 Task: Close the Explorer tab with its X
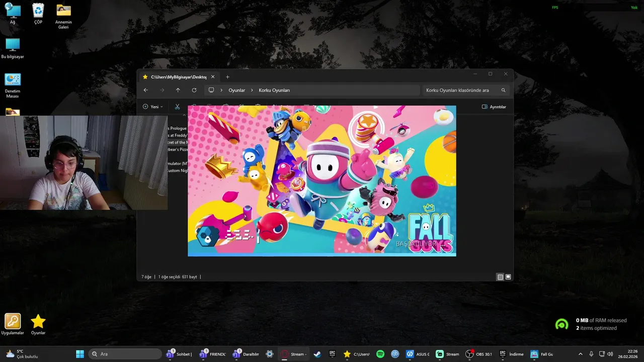[x=213, y=77]
